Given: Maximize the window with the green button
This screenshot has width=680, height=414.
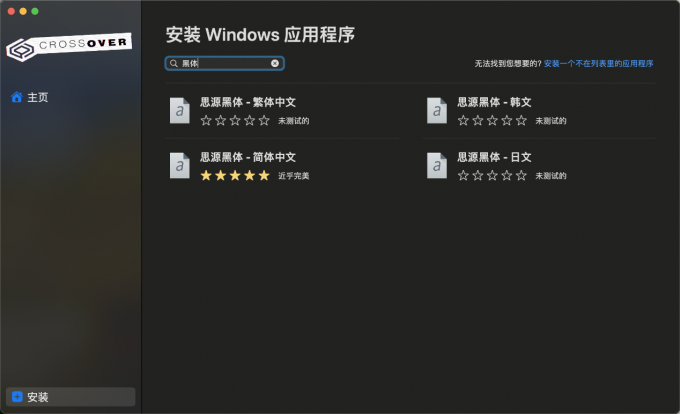Looking at the screenshot, I should click(35, 11).
